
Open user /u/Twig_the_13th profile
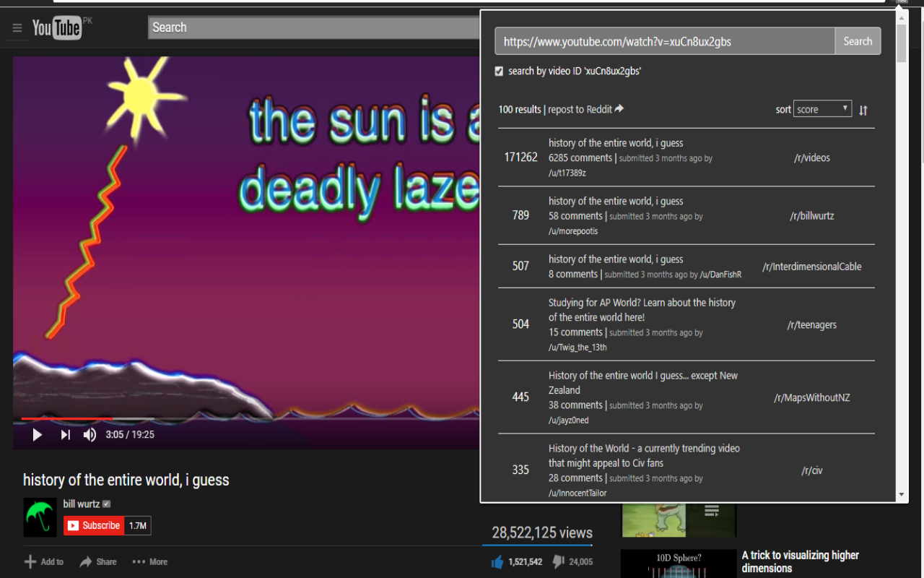click(x=577, y=348)
